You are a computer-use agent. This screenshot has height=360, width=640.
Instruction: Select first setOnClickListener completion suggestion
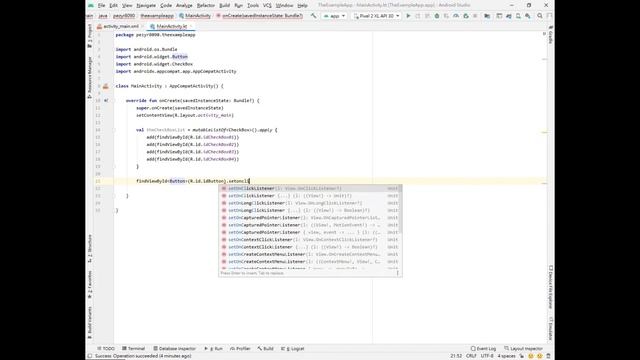click(x=310, y=189)
